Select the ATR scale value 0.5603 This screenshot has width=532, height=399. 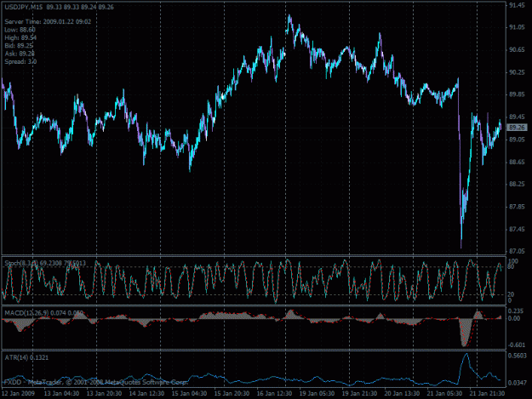click(517, 356)
